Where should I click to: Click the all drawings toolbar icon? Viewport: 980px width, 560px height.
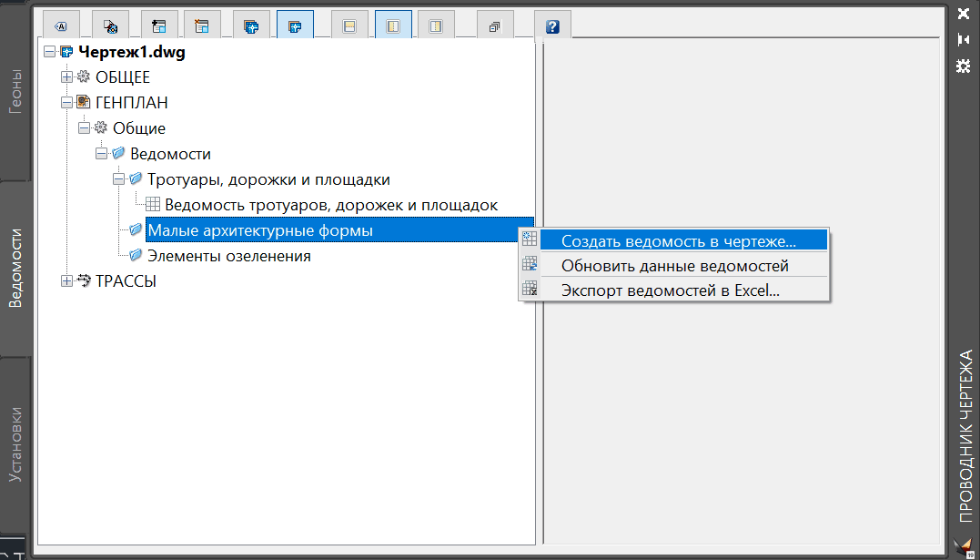(x=251, y=26)
